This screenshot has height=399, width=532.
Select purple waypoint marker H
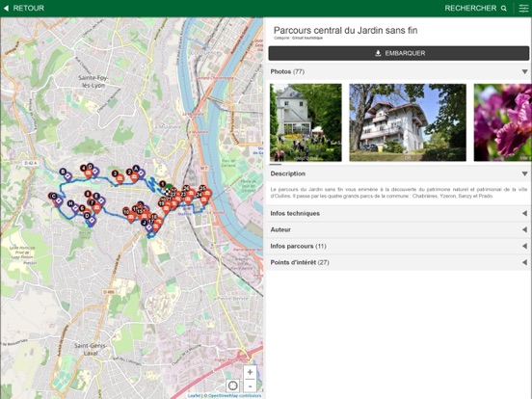tap(75, 208)
